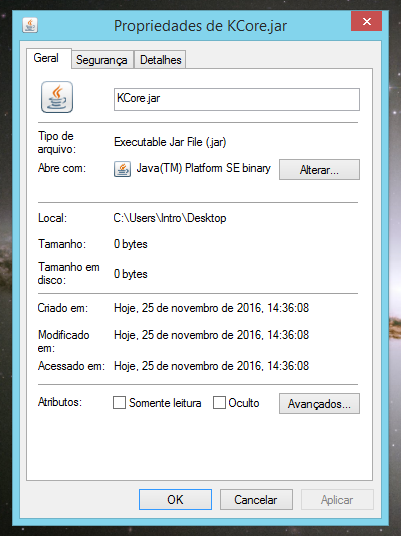Open the Avançados... attributes dialog
This screenshot has width=401, height=536.
tap(319, 404)
